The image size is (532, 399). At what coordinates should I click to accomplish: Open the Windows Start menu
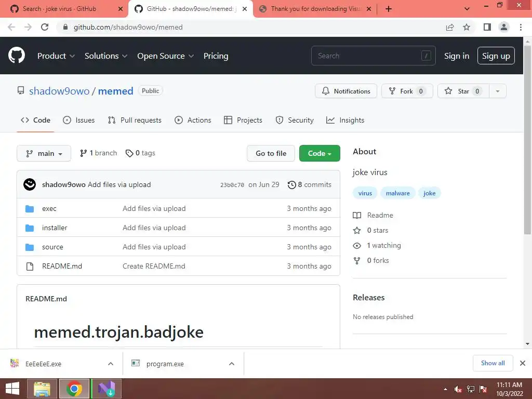[x=12, y=389]
